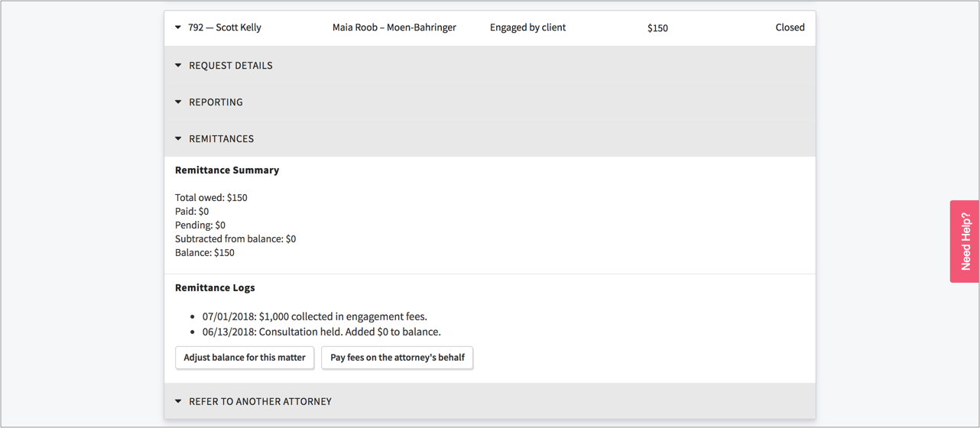Click the Balance: $150 summary line

(205, 253)
